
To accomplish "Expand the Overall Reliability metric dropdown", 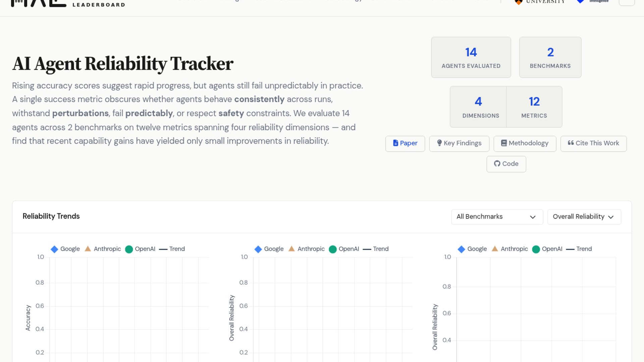I will click(x=584, y=217).
